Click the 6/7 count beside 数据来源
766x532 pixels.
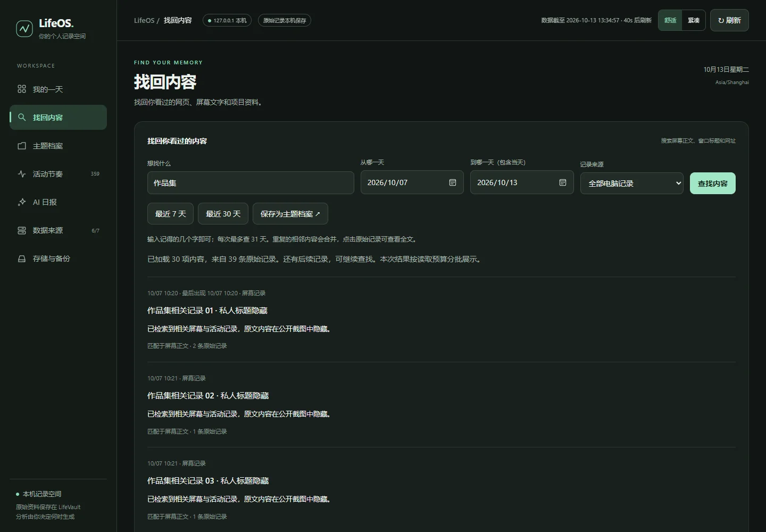(95, 231)
